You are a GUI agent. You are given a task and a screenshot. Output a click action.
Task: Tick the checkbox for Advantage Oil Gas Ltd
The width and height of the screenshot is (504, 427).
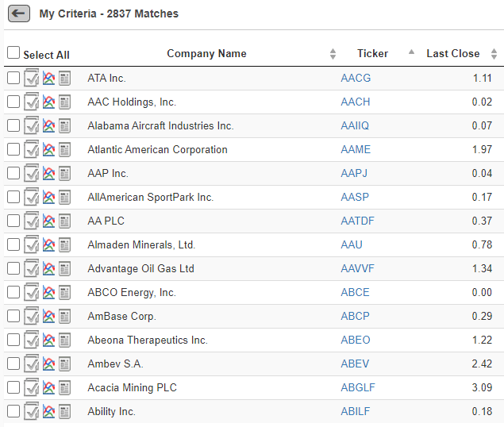click(13, 268)
